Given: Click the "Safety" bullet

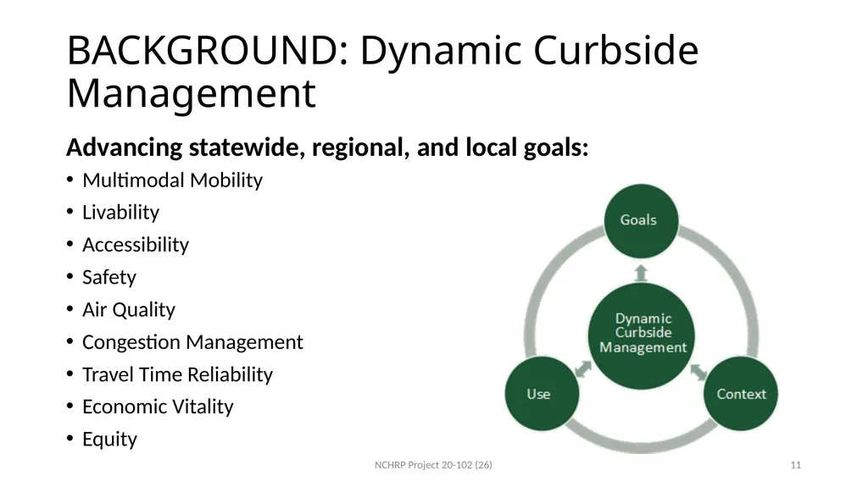Looking at the screenshot, I should 109,277.
